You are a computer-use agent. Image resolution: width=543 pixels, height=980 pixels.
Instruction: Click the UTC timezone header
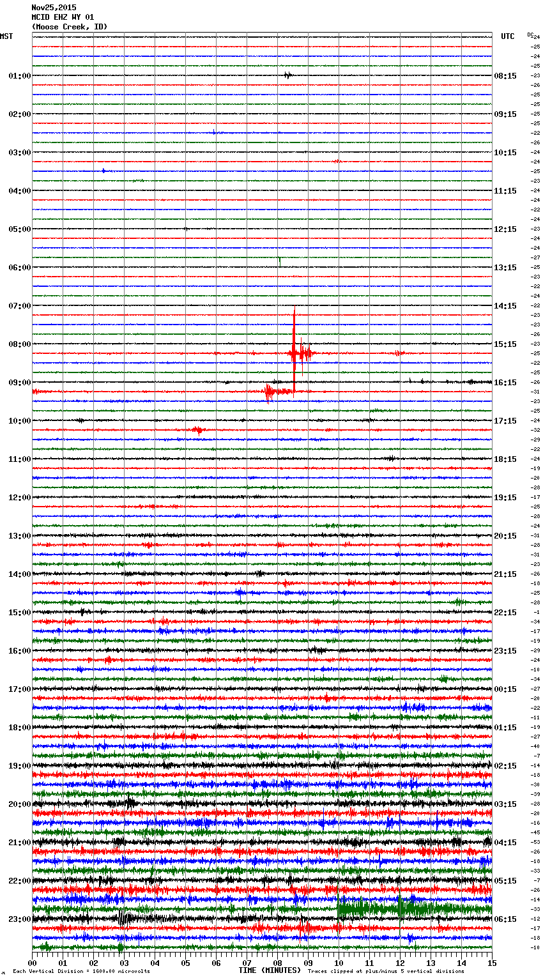tap(508, 36)
